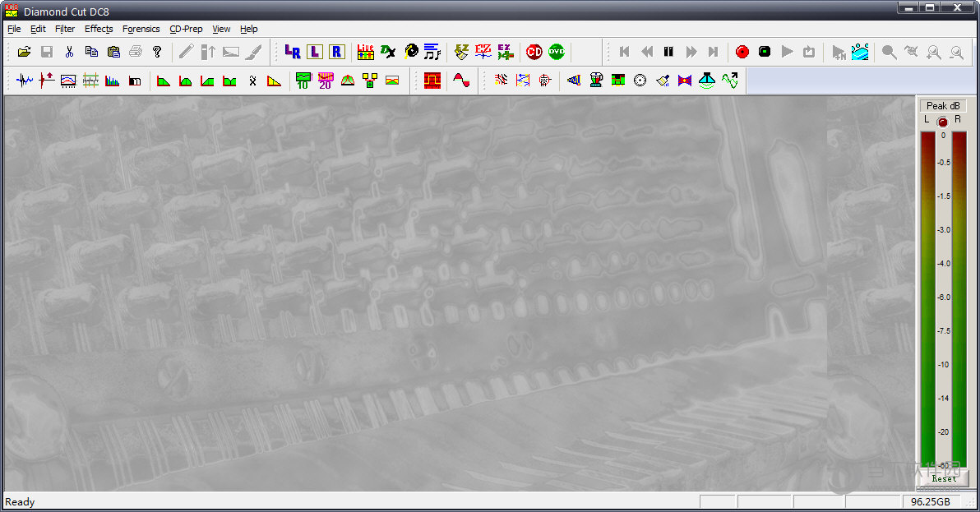
Task: Open the Filter menu
Action: [65, 29]
